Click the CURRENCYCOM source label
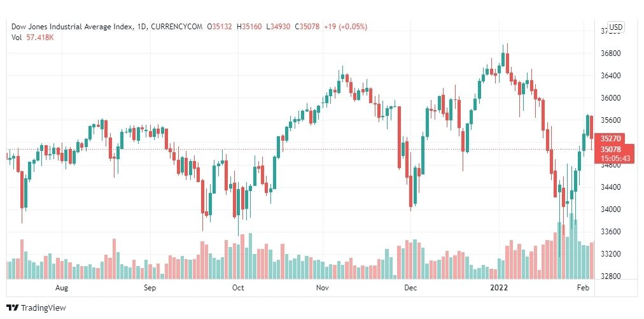644x319 pixels. (176, 27)
